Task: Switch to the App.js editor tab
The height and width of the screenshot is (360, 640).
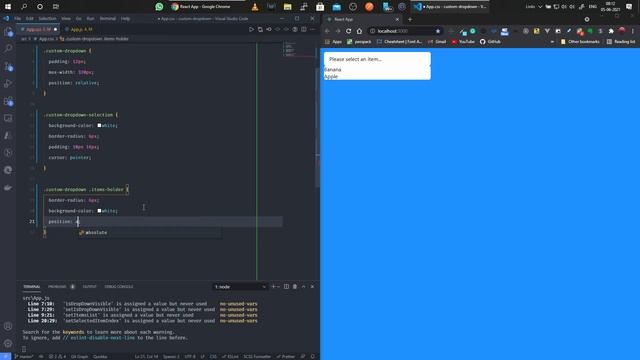Action: coord(79,29)
